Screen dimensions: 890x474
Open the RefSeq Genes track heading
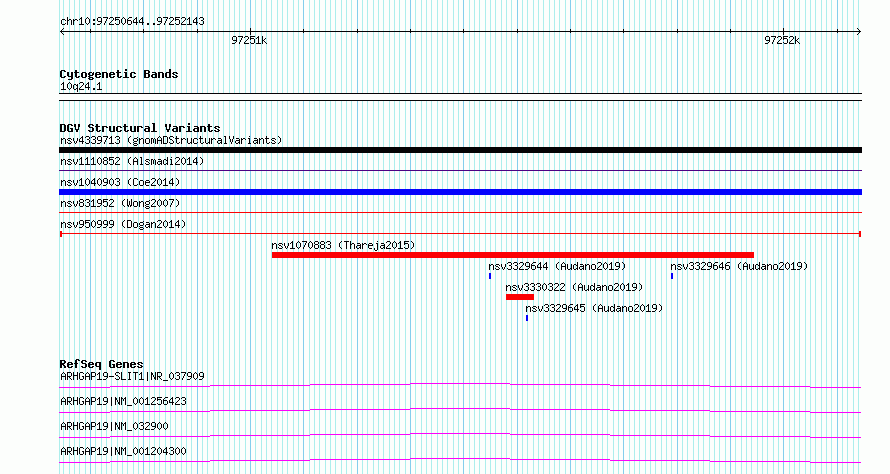(101, 364)
